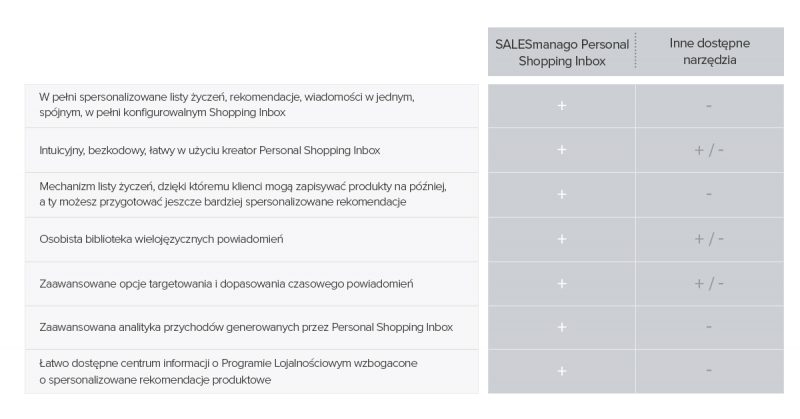Select SALESmanago Personal Shopping Inbox column header
The height and width of the screenshot is (419, 800).
tap(562, 52)
